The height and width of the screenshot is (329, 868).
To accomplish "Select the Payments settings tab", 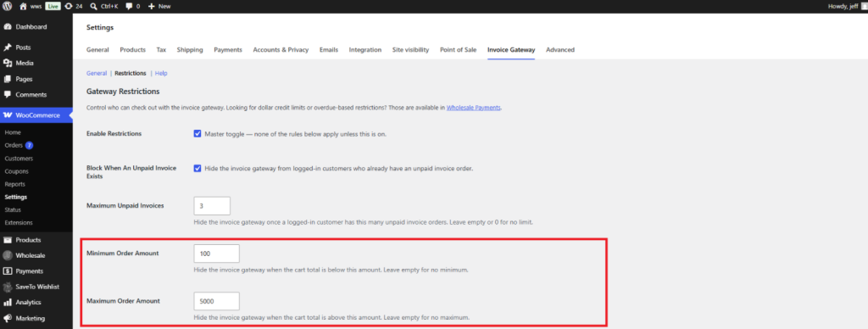I will coord(228,50).
